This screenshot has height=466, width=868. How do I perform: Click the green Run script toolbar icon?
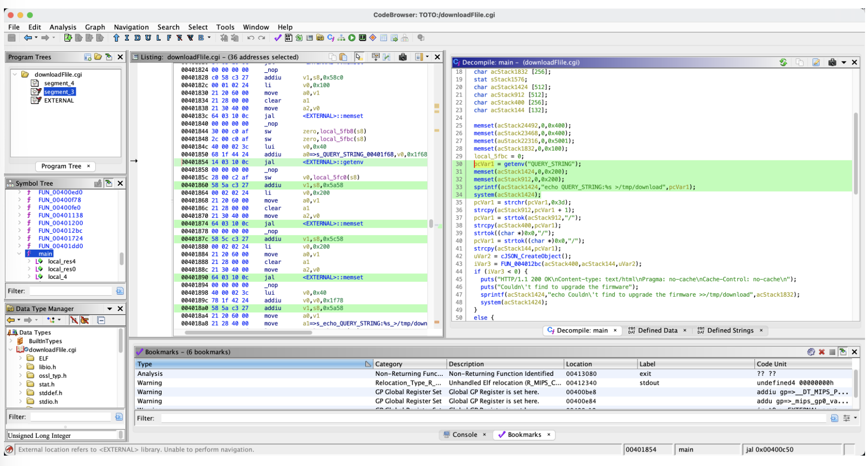[351, 38]
